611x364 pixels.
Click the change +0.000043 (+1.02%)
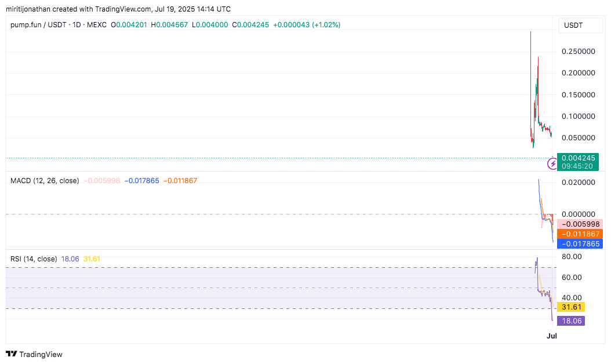click(x=307, y=25)
